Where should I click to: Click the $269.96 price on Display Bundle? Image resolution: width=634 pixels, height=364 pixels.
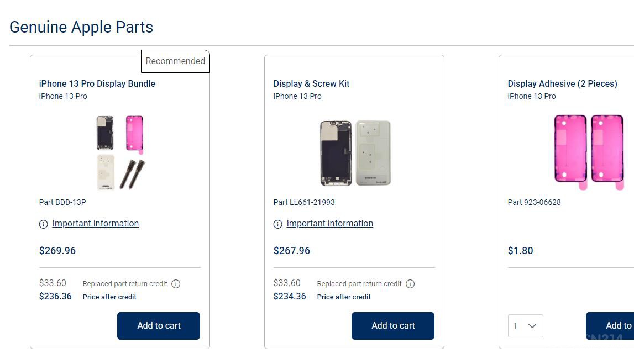[57, 250]
